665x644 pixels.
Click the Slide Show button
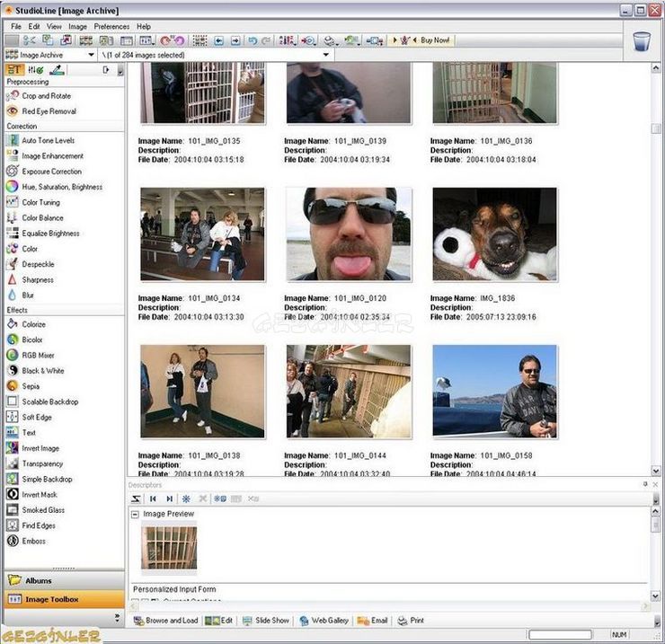tap(266, 621)
